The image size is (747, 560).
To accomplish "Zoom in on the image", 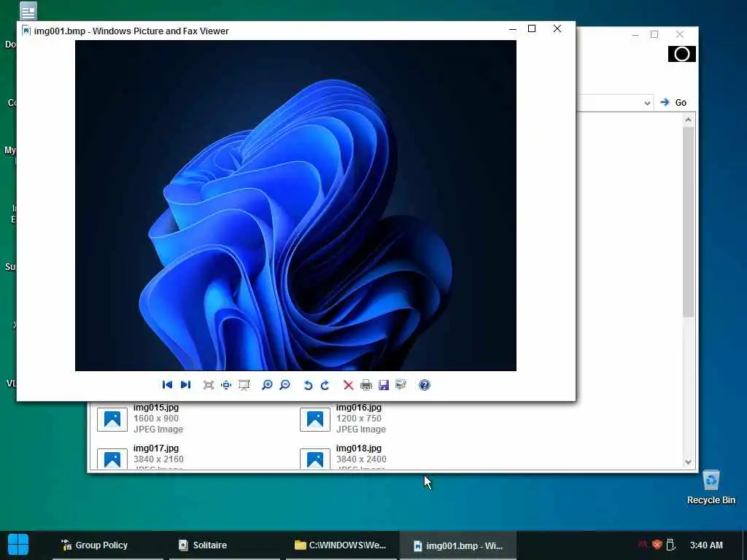I will pos(267,385).
